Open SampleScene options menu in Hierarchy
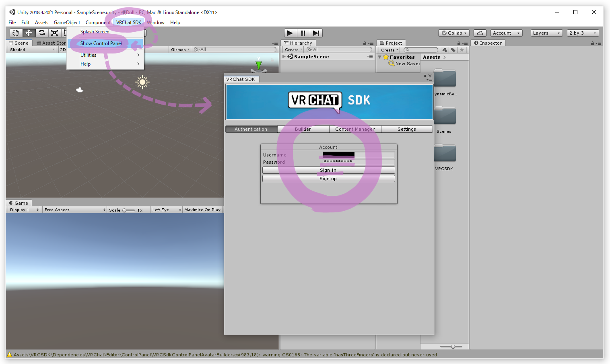Viewport: 610px width, 364px height. (x=370, y=57)
